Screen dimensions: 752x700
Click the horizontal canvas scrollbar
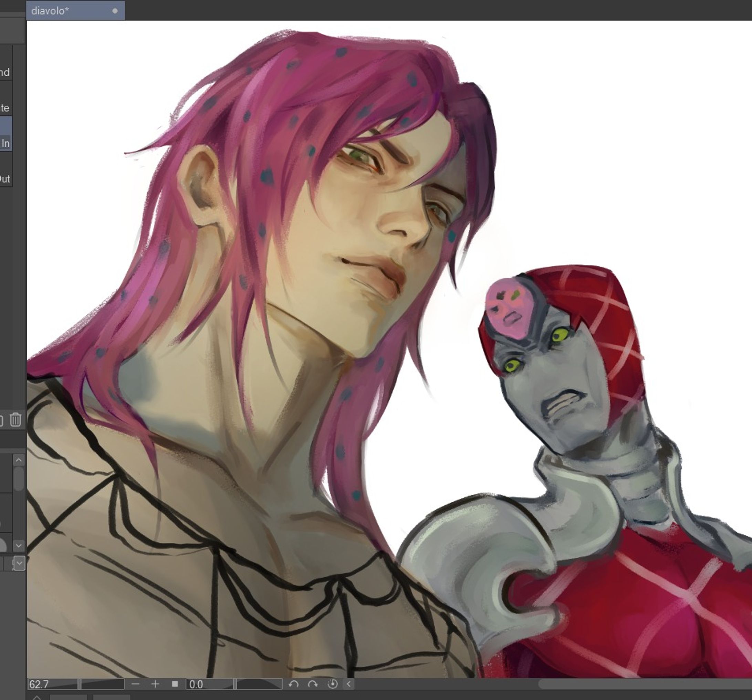pos(645,684)
